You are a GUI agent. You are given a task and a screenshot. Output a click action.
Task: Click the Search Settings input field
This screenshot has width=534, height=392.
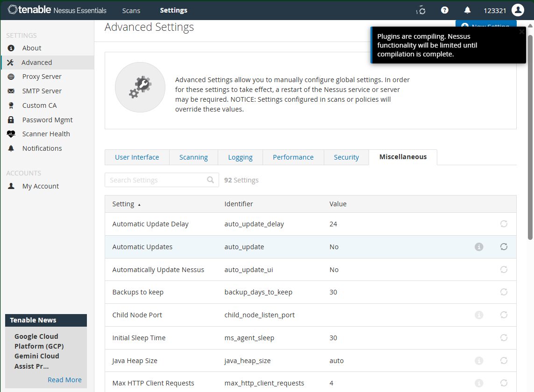click(x=157, y=180)
